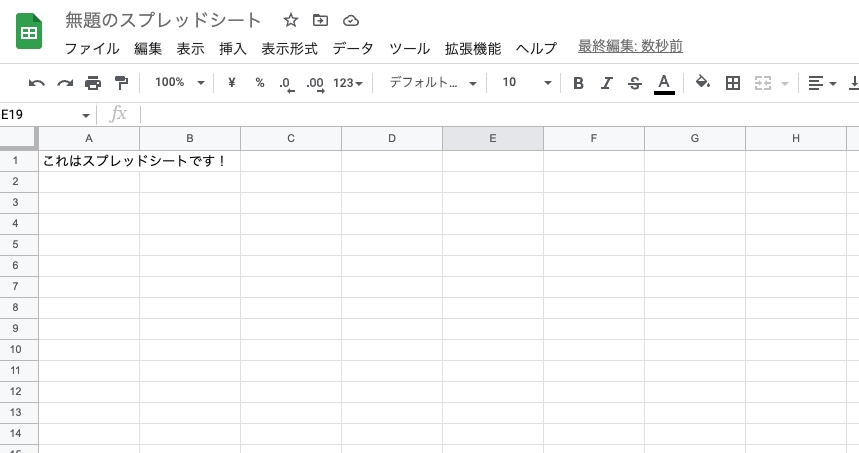Open the fill color picker

[703, 83]
